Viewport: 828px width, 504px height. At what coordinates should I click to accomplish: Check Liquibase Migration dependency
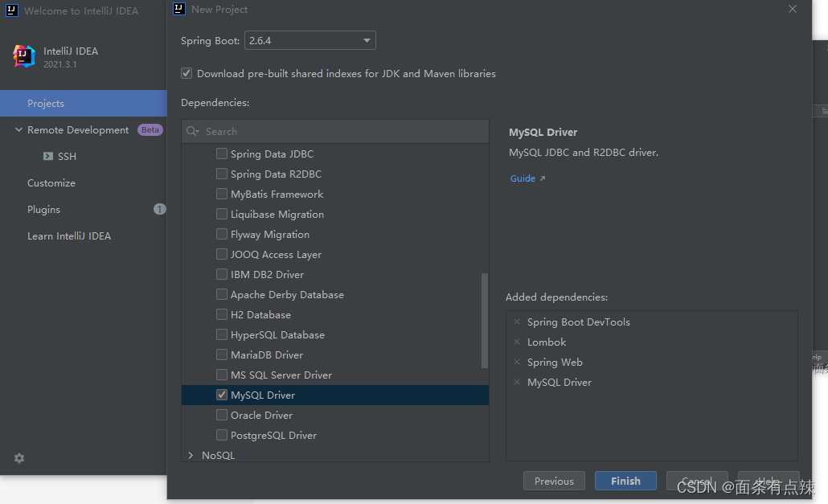(x=222, y=214)
